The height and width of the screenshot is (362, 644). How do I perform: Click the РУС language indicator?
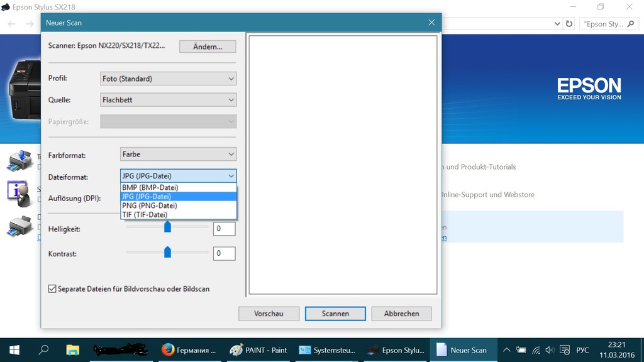coord(582,350)
